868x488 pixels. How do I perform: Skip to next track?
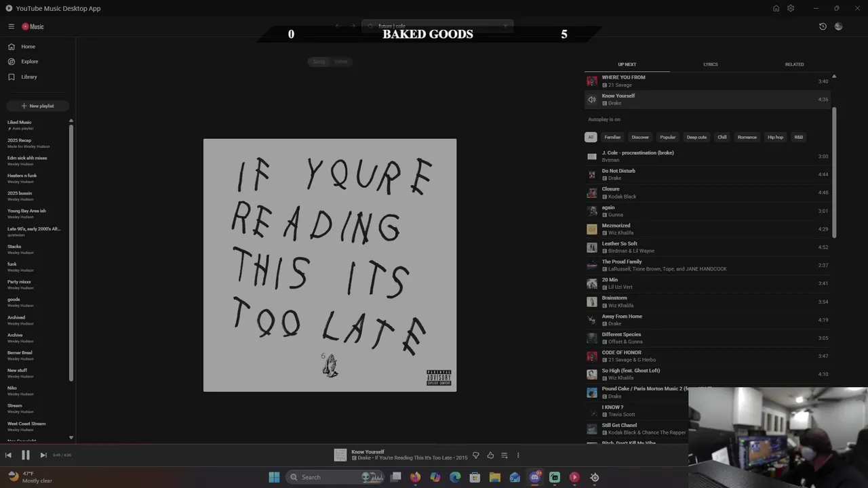point(43,455)
